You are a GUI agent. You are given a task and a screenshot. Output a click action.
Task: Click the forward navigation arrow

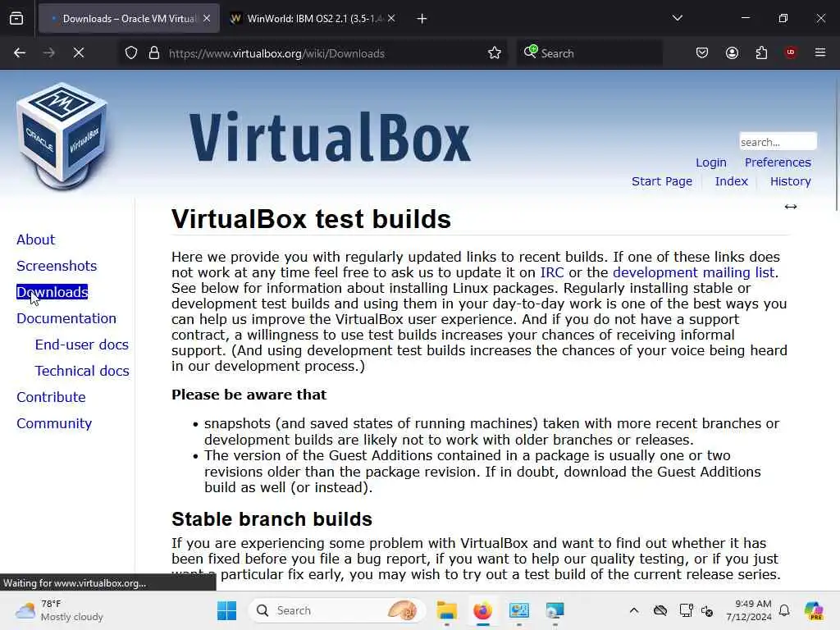pos(48,53)
